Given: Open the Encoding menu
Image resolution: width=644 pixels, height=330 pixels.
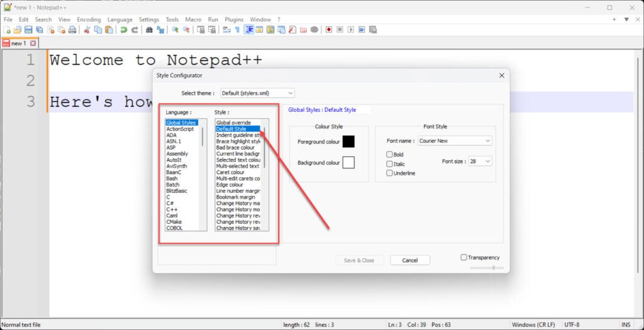Looking at the screenshot, I should click(x=89, y=19).
